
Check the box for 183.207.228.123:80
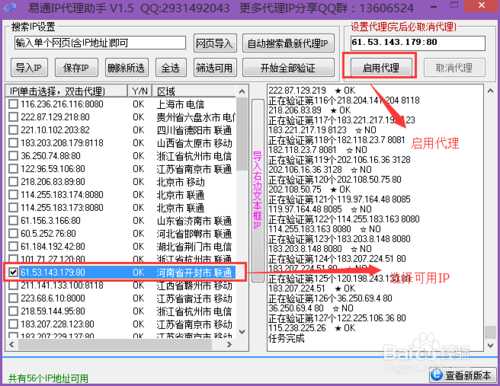click(13, 324)
